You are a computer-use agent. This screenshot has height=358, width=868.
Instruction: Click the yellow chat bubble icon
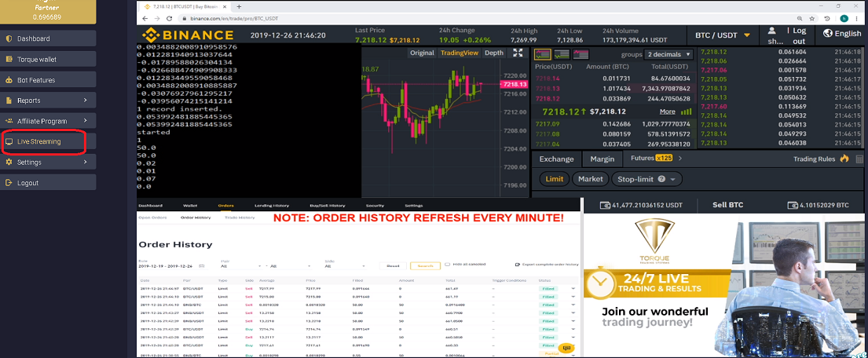pyautogui.click(x=566, y=348)
